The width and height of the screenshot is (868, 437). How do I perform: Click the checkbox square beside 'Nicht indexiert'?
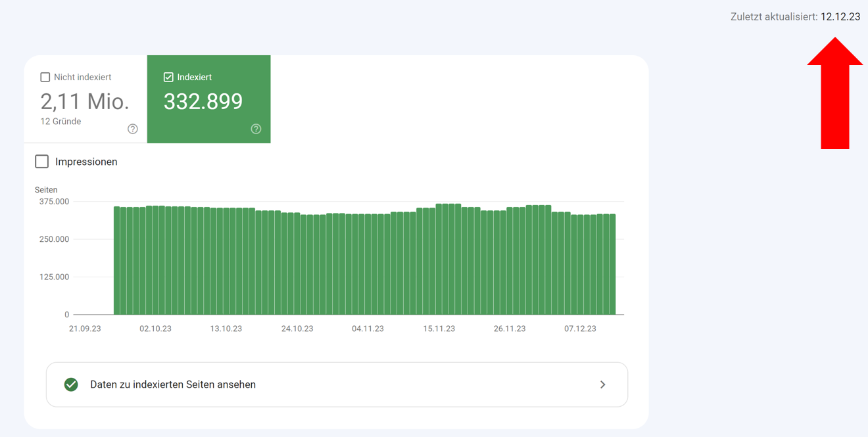point(45,76)
